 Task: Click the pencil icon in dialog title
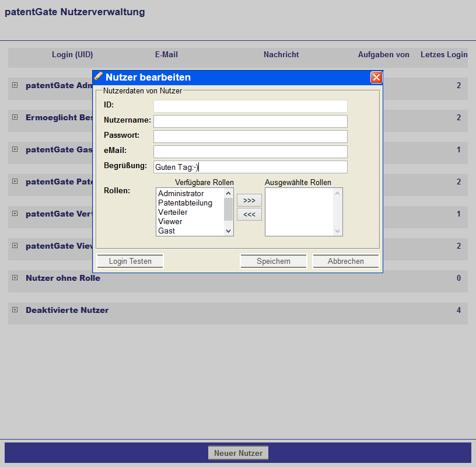(99, 76)
